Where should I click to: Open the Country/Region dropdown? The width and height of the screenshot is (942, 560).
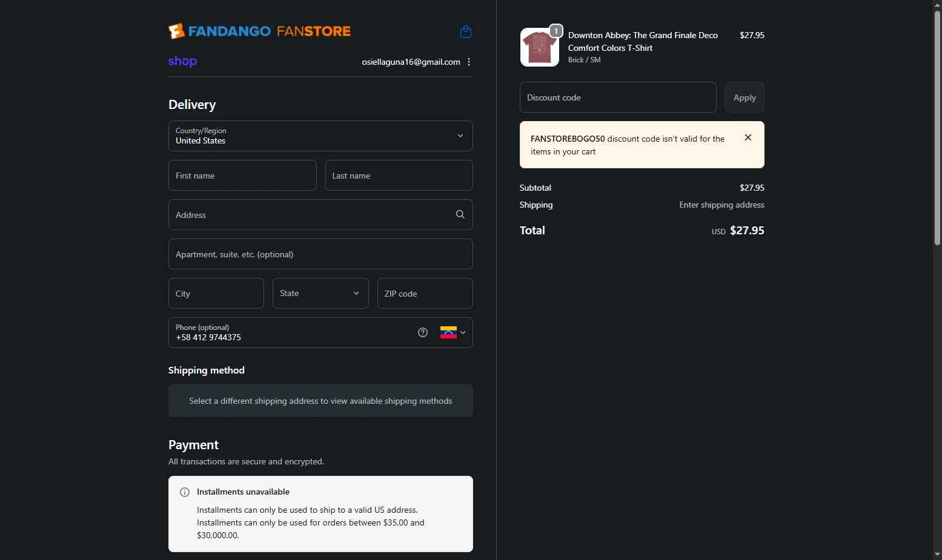click(x=320, y=136)
